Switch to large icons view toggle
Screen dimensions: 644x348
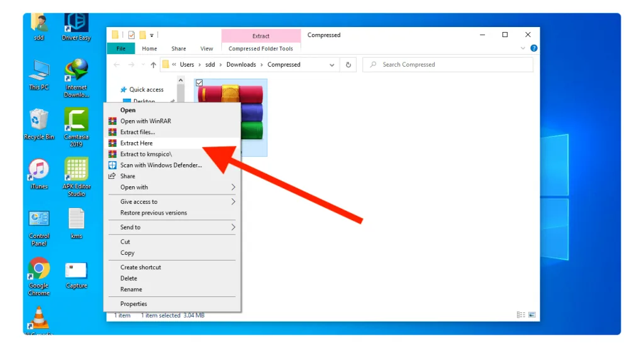[x=532, y=315]
